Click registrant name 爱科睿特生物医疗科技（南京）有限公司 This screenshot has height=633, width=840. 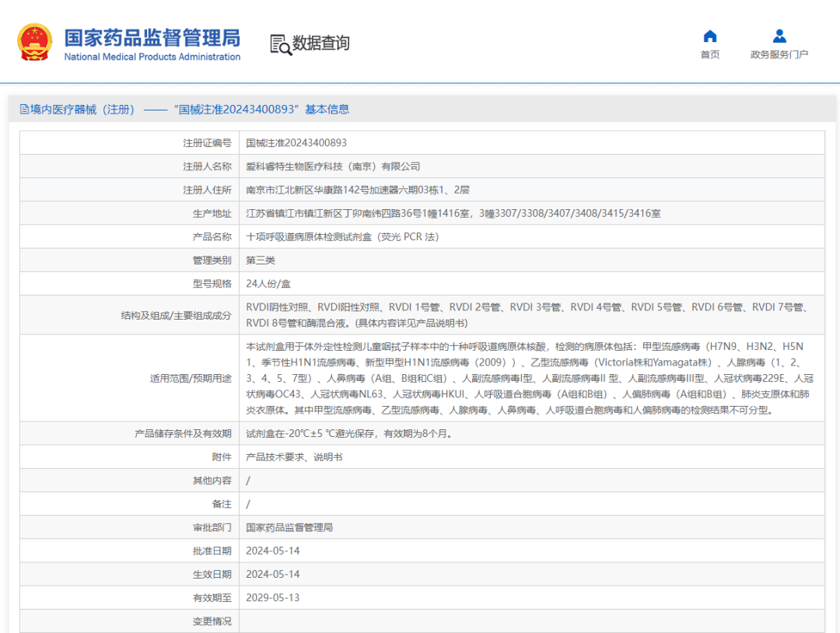[x=333, y=166]
